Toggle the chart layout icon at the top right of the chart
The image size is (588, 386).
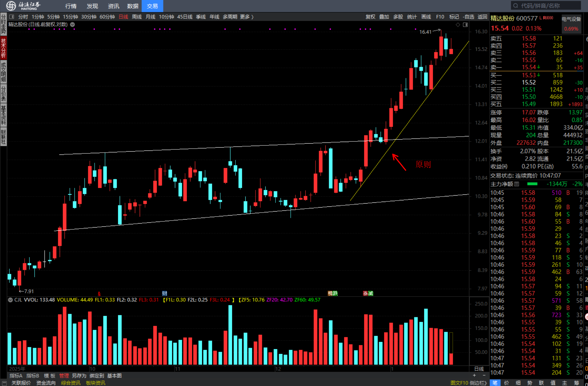pos(465,25)
